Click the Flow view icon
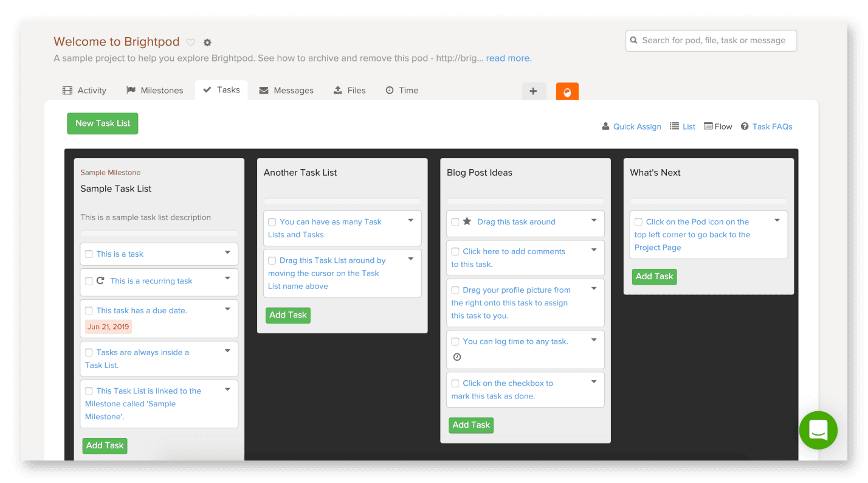This screenshot has width=868, height=483. [x=708, y=127]
